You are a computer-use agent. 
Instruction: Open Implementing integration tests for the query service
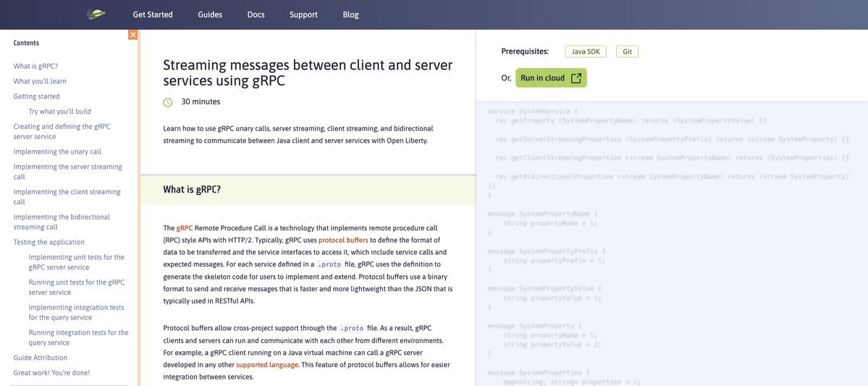(x=77, y=312)
